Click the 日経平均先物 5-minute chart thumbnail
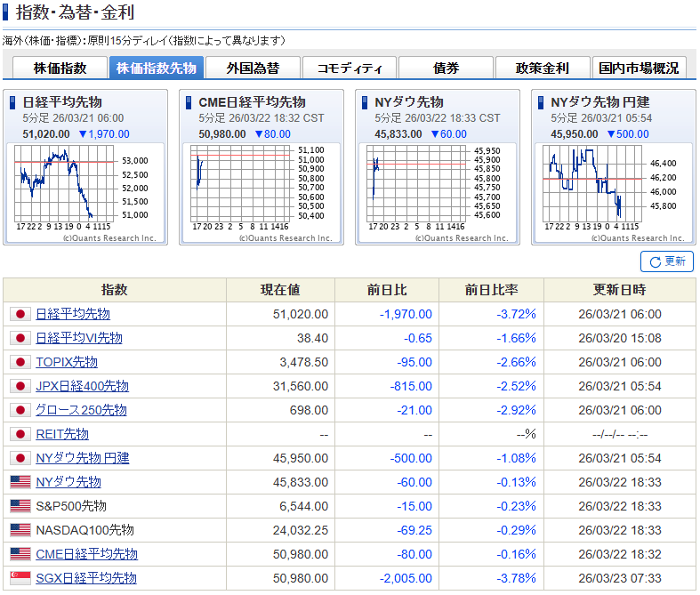700x595 pixels. click(85, 194)
